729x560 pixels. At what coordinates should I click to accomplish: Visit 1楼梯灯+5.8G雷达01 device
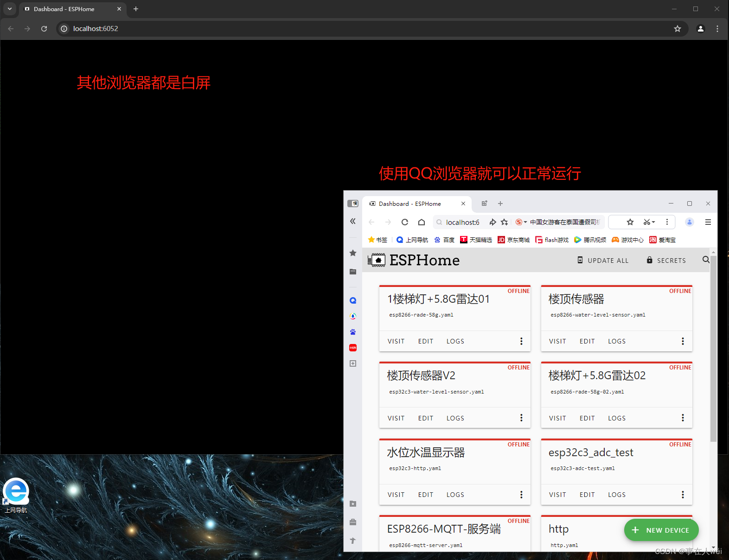tap(396, 341)
